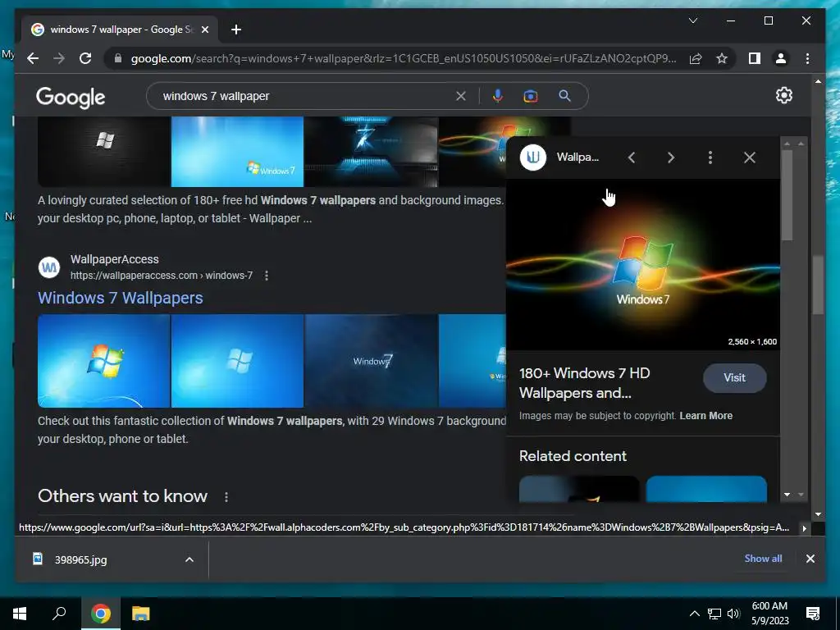This screenshot has width=840, height=630.
Task: Open blue Related content thumbnail
Action: [706, 489]
